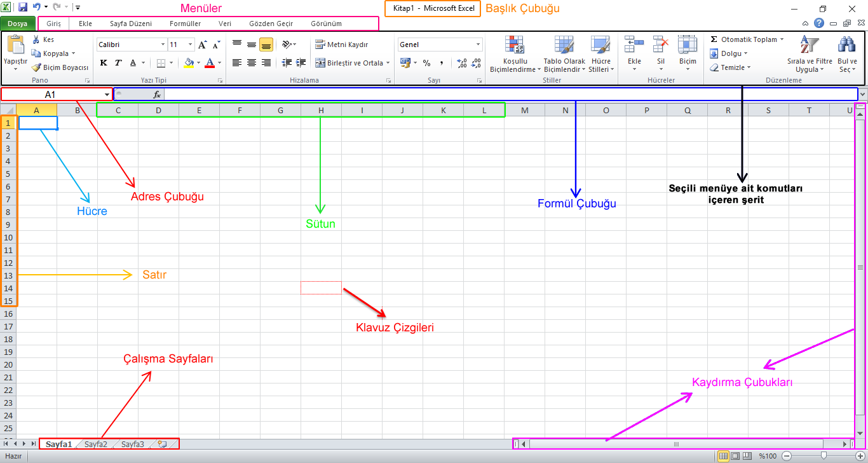Toggle bold (K) formatting
868x463 pixels.
(x=104, y=63)
